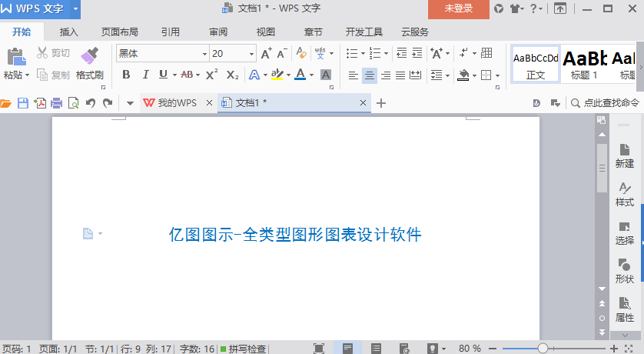The height and width of the screenshot is (354, 644).
Task: Click the bullet list icon
Action: (x=352, y=53)
